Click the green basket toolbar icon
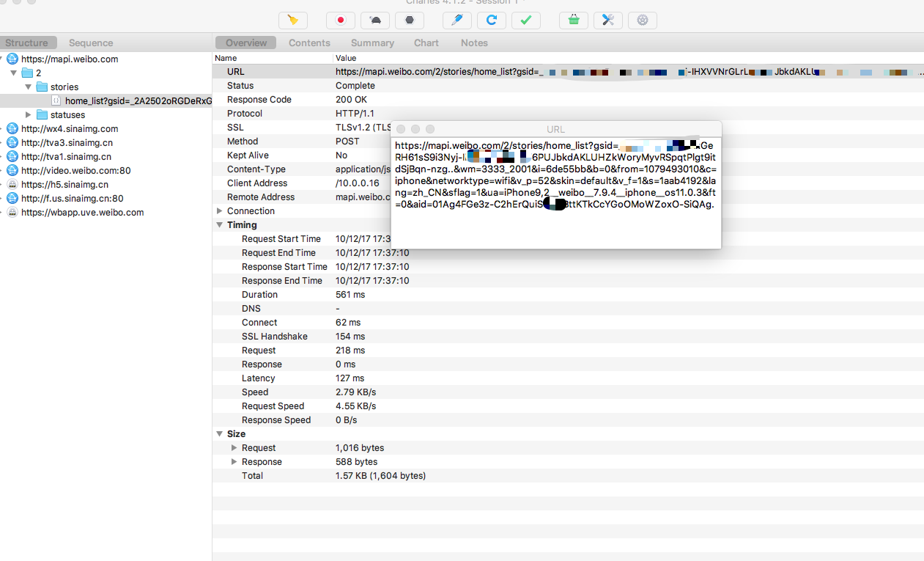Screen dimensions: 924x561 click(x=573, y=21)
